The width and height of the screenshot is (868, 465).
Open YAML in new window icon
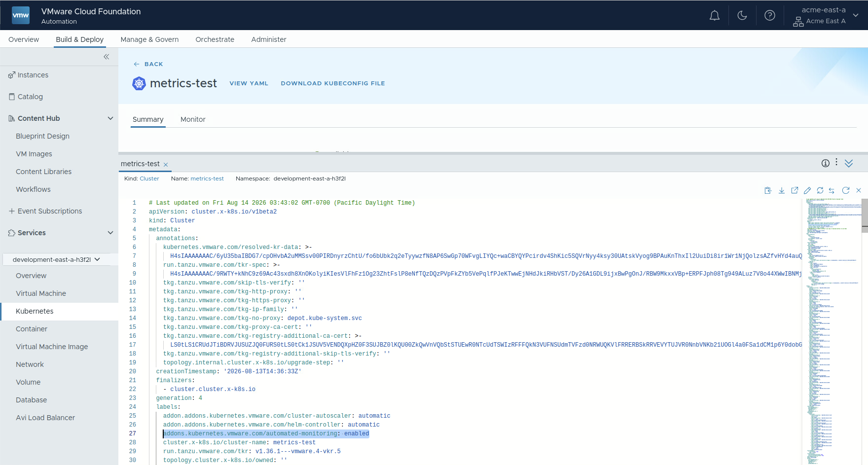[795, 190]
